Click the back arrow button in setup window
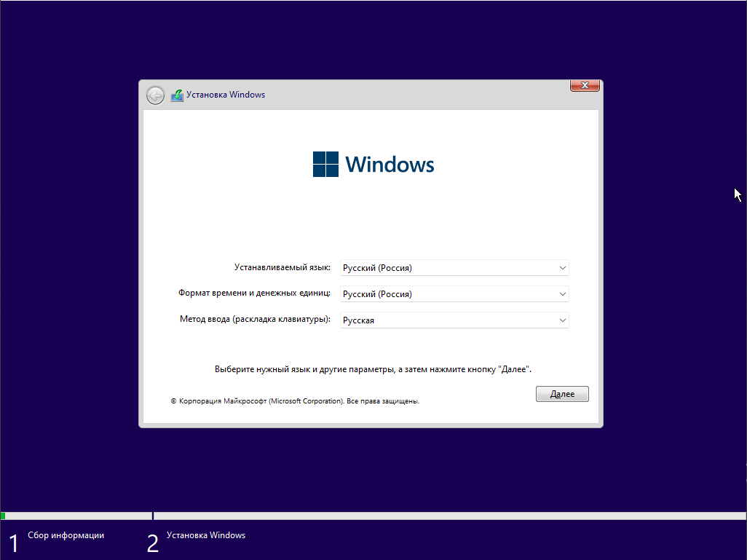This screenshot has width=747, height=560. 155,95
